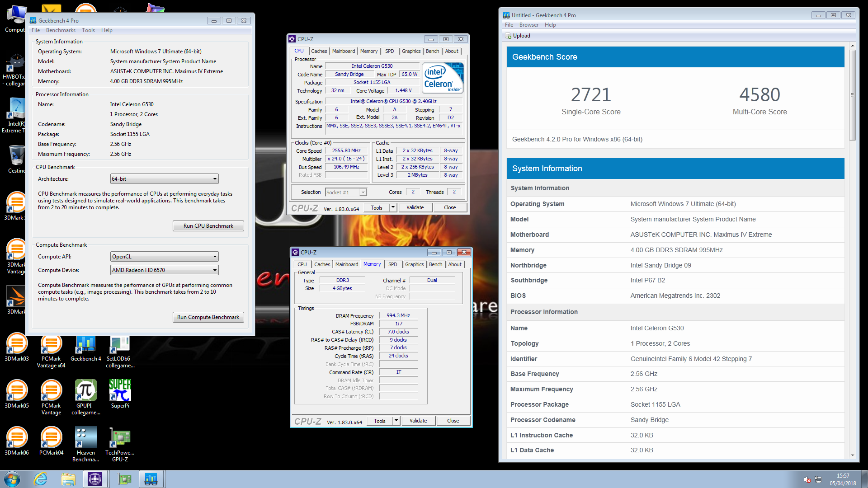
Task: Open the SetLODb6 collegame shortcut
Action: [120, 352]
